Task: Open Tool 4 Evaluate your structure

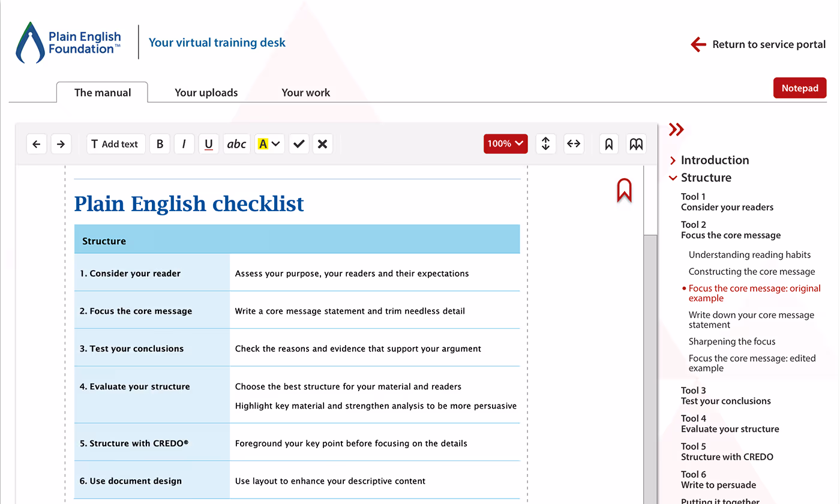Action: [x=730, y=424]
